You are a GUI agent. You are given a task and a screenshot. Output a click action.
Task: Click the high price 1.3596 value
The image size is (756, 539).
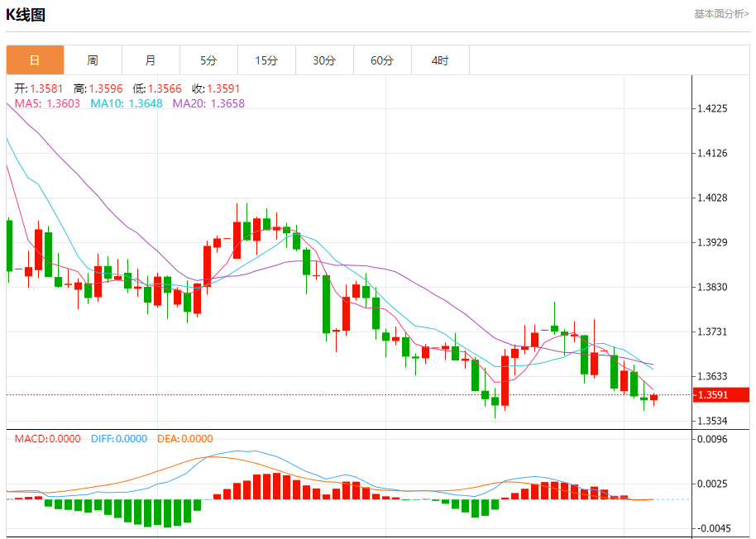(106, 88)
